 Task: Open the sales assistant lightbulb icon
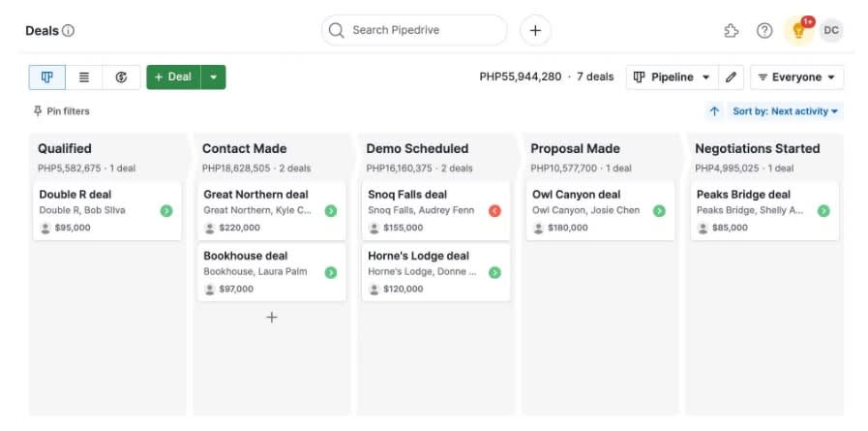click(798, 30)
